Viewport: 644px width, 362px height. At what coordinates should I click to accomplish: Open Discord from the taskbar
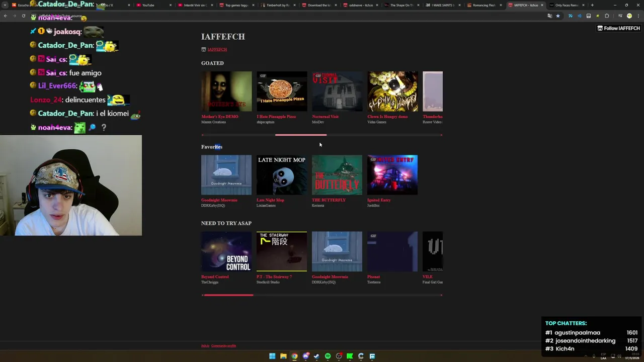[305, 356]
